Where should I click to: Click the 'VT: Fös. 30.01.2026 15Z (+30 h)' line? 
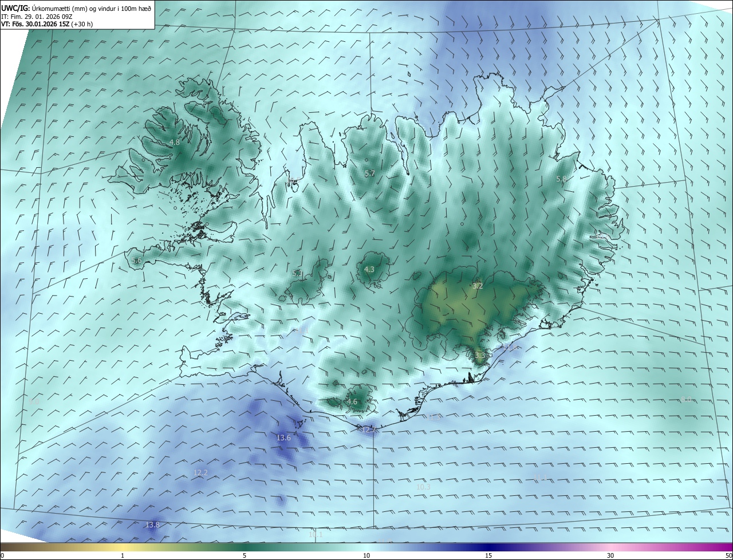coord(46,24)
